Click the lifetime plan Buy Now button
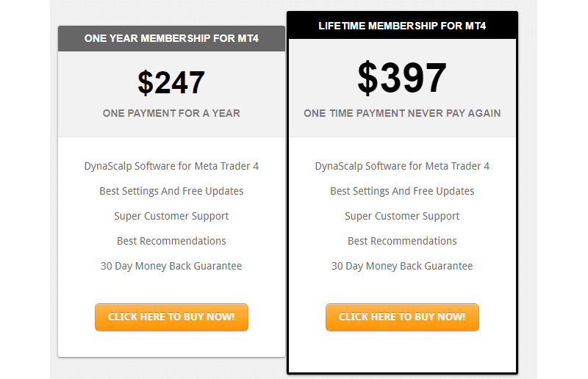 pos(402,317)
